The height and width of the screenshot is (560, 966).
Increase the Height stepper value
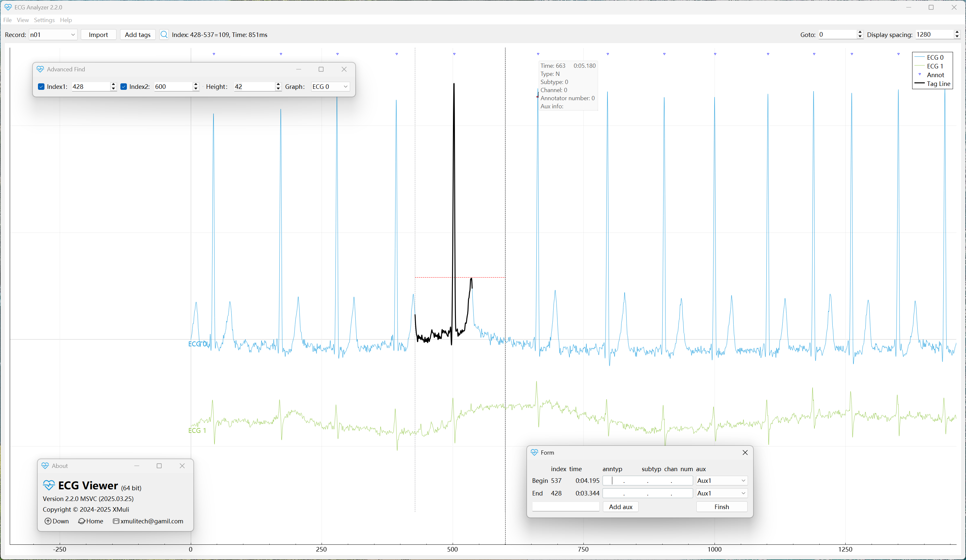(x=278, y=85)
